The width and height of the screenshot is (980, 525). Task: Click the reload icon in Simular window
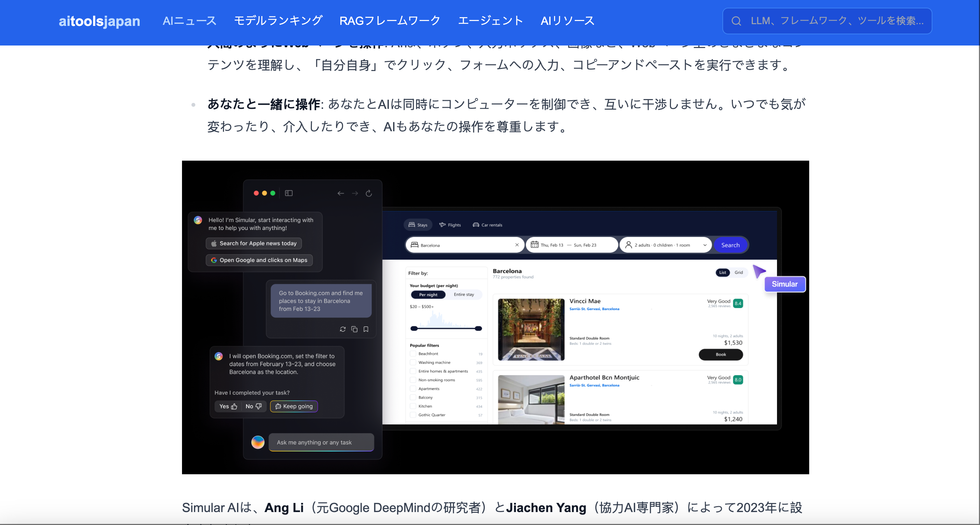pos(369,193)
